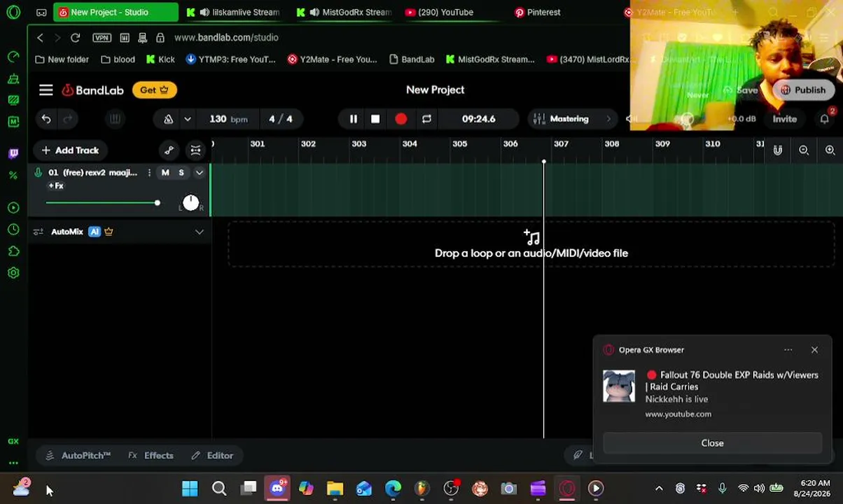This screenshot has height=504, width=843.
Task: Open the Editor tab
Action: click(212, 456)
